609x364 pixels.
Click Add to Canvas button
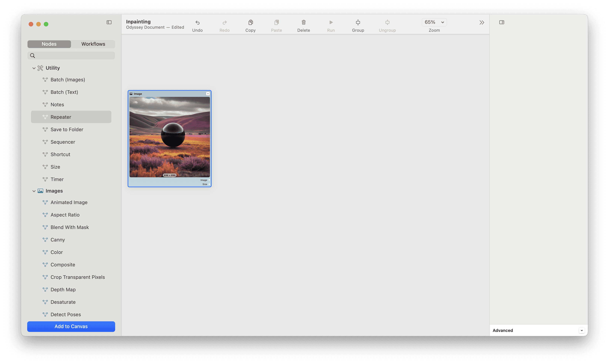click(x=71, y=326)
